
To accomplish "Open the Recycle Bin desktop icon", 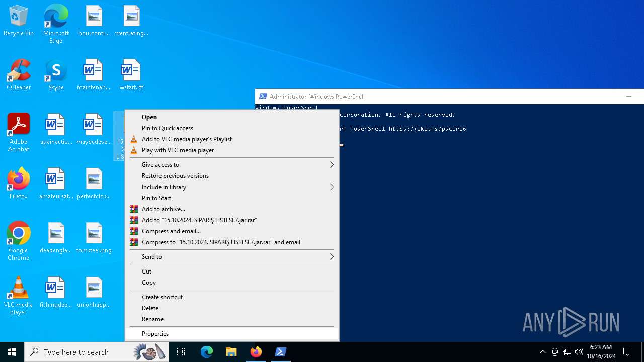I will 19,21.
